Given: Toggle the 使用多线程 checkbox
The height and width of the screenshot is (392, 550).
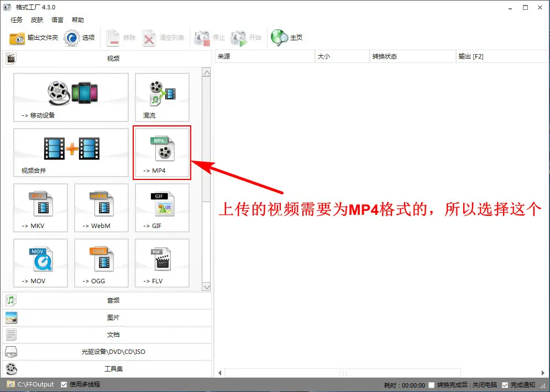Looking at the screenshot, I should pyautogui.click(x=64, y=384).
